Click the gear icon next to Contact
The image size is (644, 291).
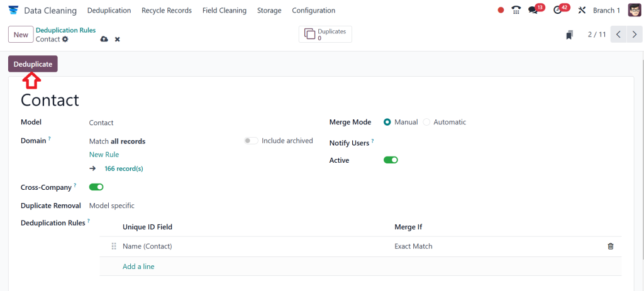pos(65,40)
